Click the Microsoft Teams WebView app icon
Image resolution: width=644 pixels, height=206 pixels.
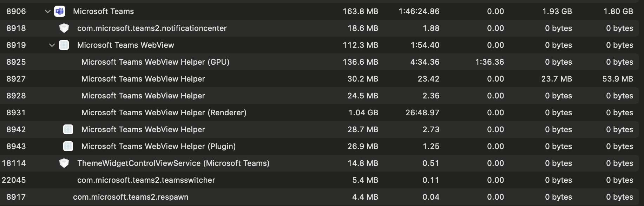click(x=64, y=45)
